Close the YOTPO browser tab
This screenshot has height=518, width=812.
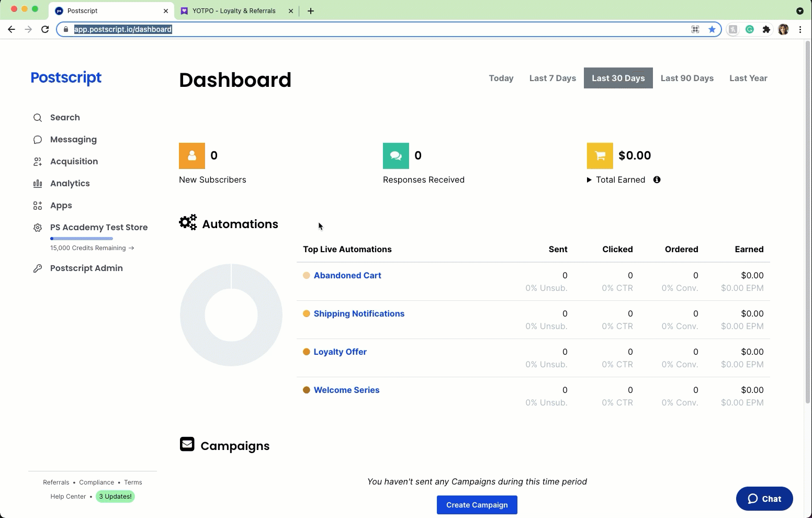pos(291,11)
